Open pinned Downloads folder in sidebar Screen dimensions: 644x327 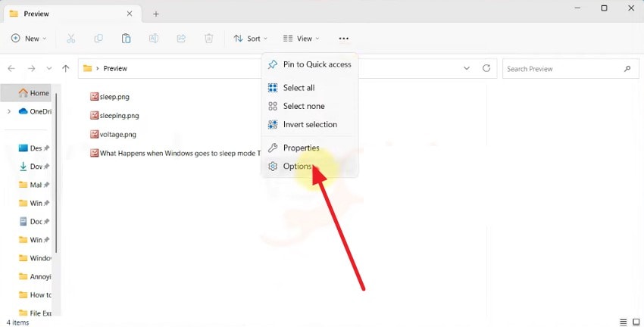(35, 167)
